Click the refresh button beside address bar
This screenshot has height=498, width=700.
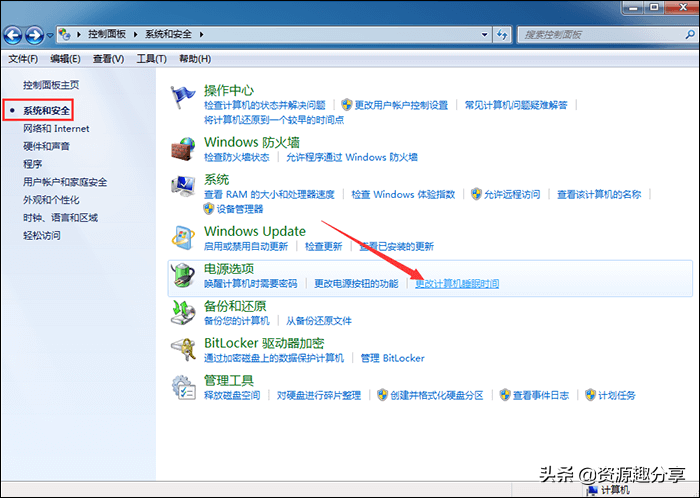click(502, 34)
